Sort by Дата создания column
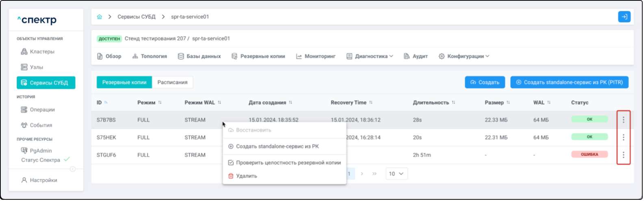Screen dimensions: 644x201 tap(291, 103)
